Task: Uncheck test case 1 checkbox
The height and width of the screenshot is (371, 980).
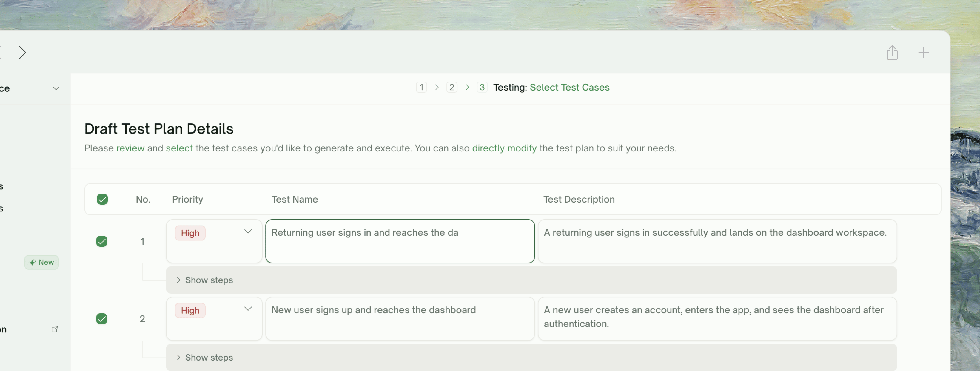Action: coord(101,241)
